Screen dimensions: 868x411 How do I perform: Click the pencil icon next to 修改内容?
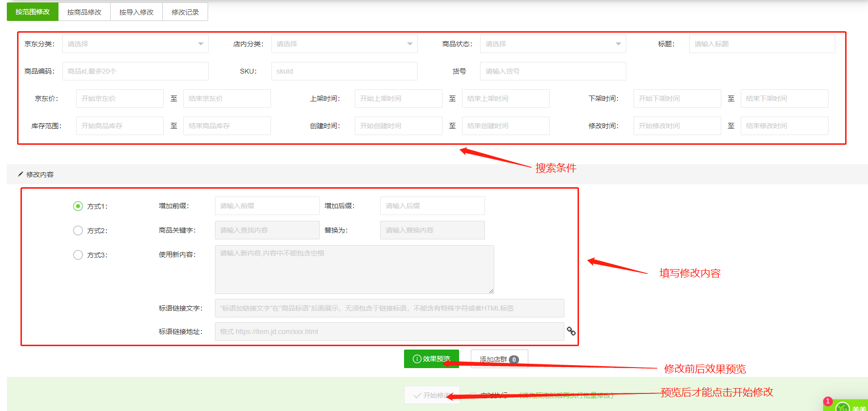tap(20, 174)
